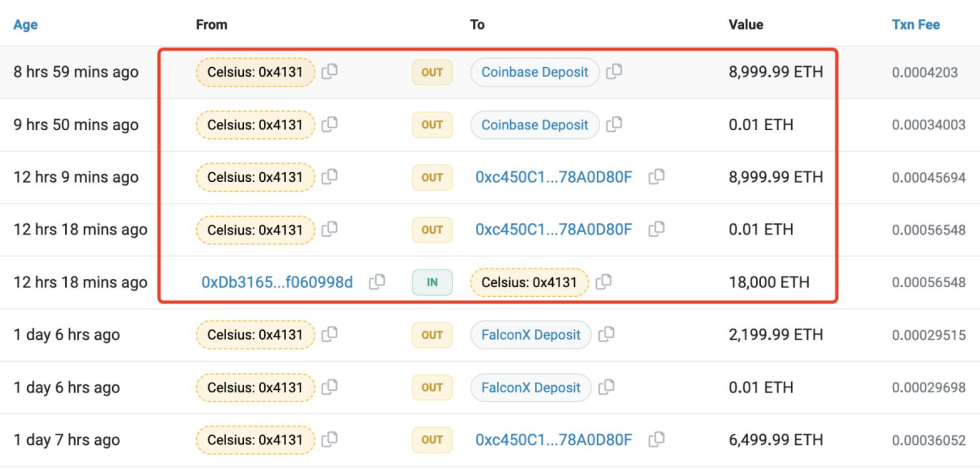Open FalconX Deposit in 2,199.99 ETH row
The image size is (980, 469).
tap(531, 335)
